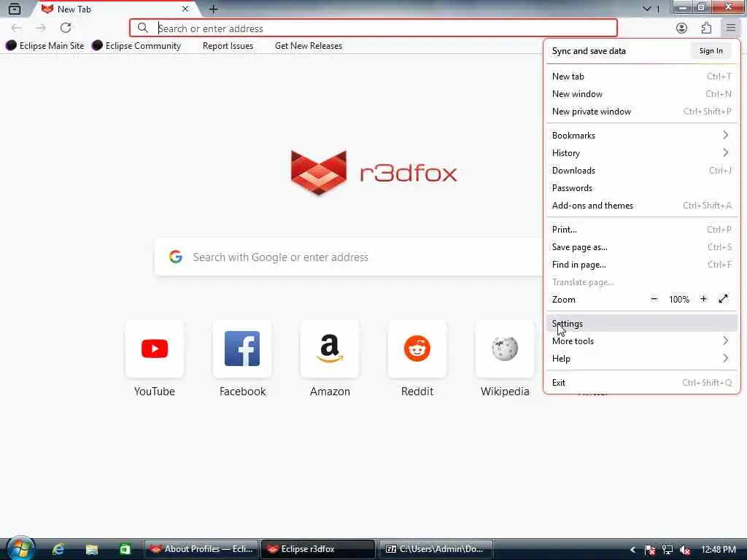Open New private window
747x560 pixels.
tap(641, 112)
